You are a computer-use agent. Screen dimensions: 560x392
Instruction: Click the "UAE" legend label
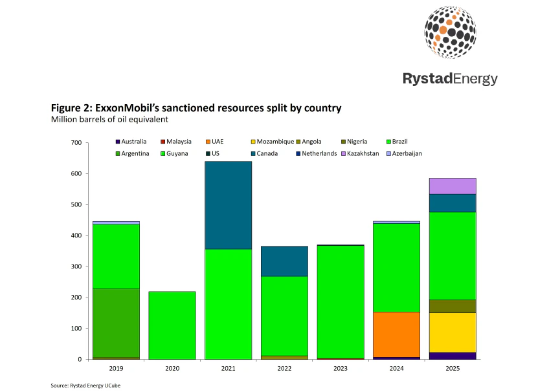coord(218,142)
